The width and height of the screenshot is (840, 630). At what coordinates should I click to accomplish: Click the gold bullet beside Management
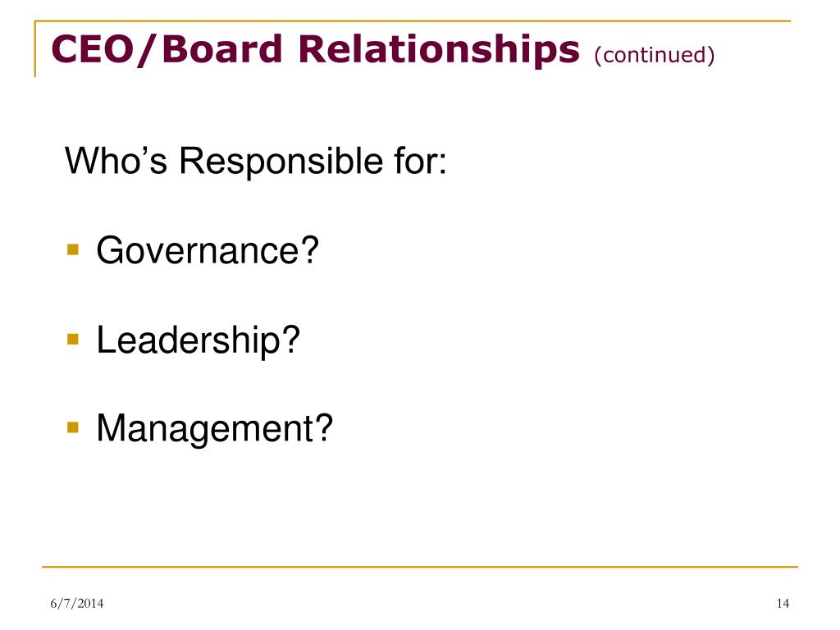coord(73,427)
